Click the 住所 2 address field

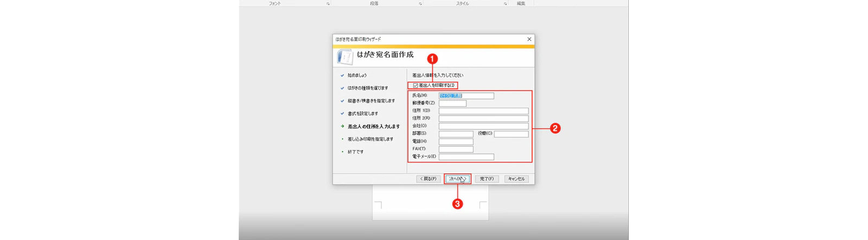click(483, 119)
